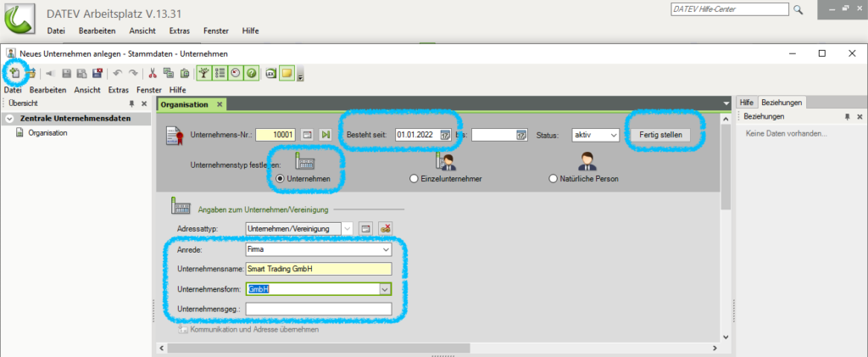
Task: Click the clipboard paste toolbar icon
Action: click(185, 73)
